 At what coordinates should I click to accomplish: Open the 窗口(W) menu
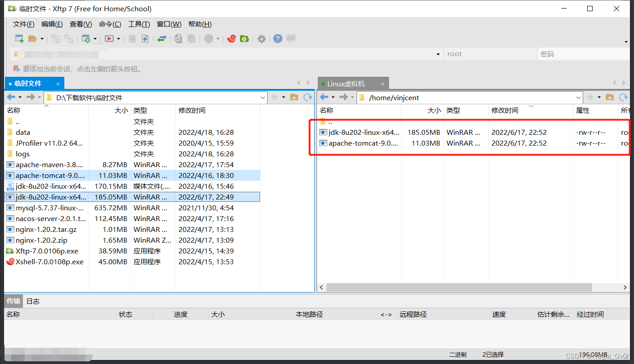pos(169,24)
